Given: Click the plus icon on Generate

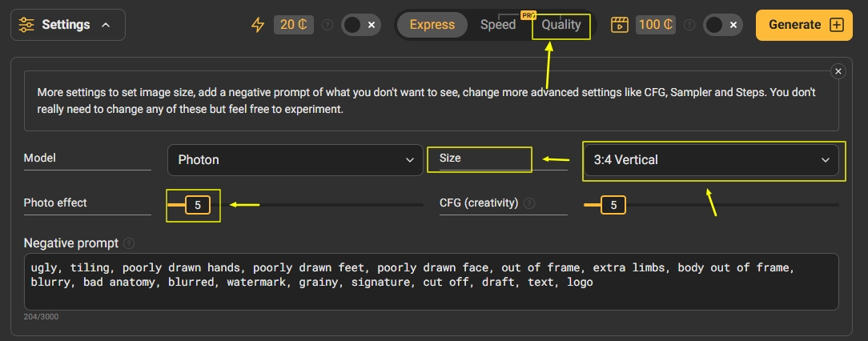Looking at the screenshot, I should (x=837, y=25).
